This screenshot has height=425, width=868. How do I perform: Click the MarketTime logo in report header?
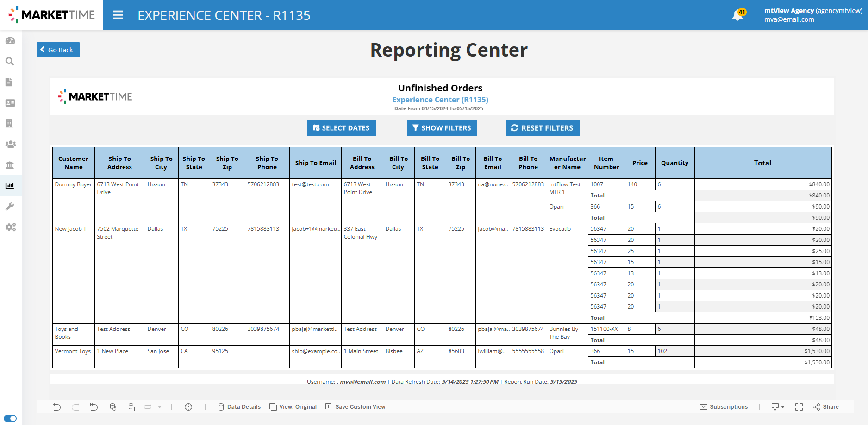point(95,96)
